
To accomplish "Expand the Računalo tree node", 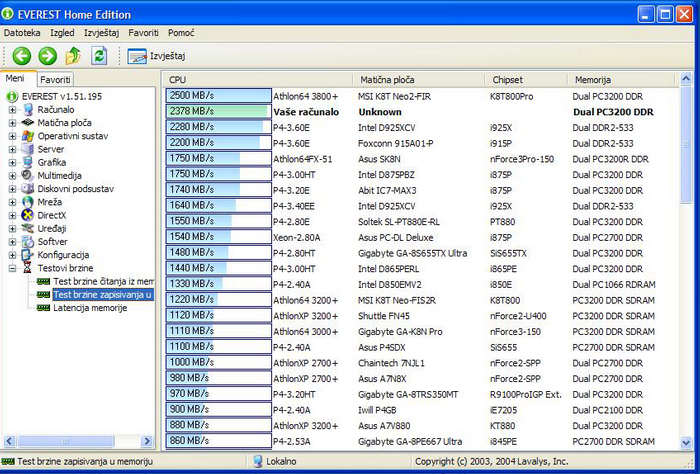I will click(13, 109).
